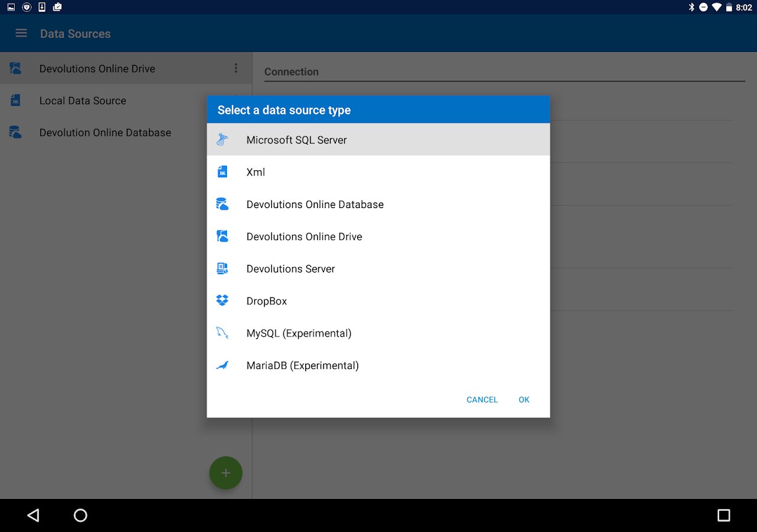
Task: Pick DropBox as data source type
Action: pyautogui.click(x=378, y=301)
